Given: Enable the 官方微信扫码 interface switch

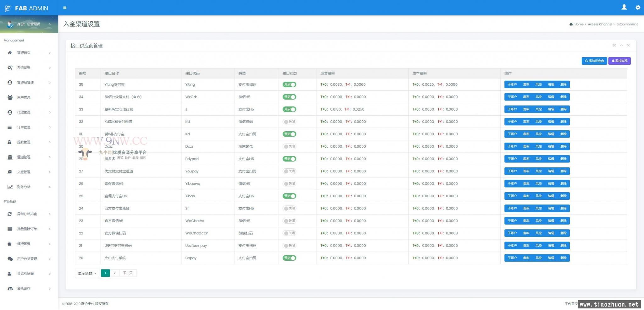Looking at the screenshot, I should (289, 233).
